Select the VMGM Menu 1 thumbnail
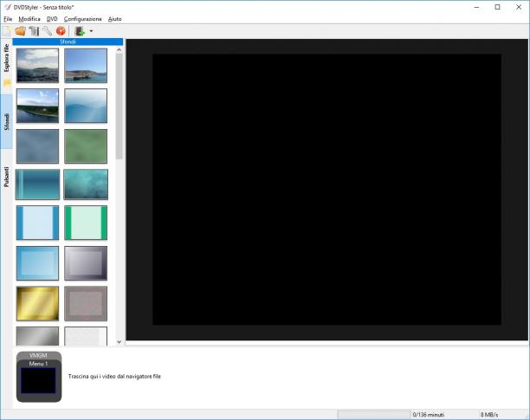Screen dimensions: 530x420 click(39, 377)
